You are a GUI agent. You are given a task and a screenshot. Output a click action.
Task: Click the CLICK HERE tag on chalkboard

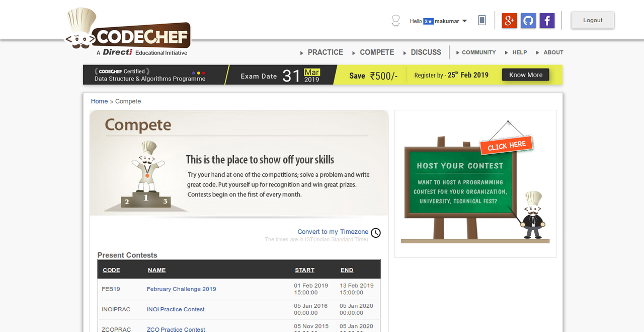507,146
